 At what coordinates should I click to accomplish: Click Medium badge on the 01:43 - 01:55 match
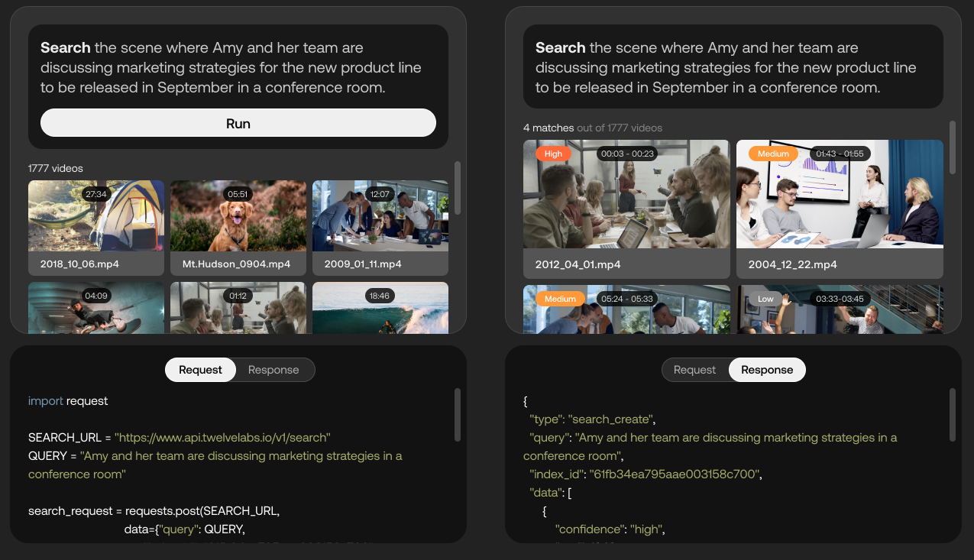tap(773, 154)
